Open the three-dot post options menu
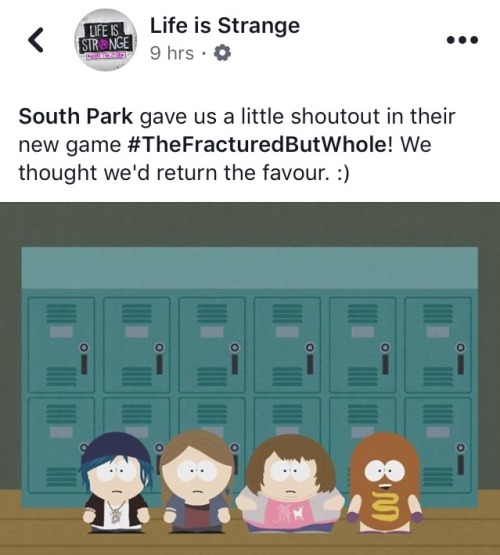Image resolution: width=500 pixels, height=555 pixels. pyautogui.click(x=462, y=40)
